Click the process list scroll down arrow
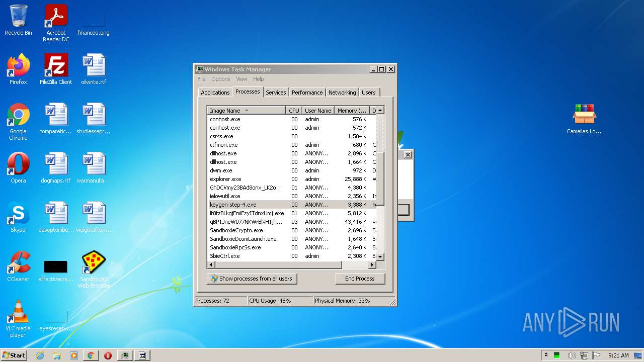Screen dimensions: 644x362 pyautogui.click(x=380, y=256)
